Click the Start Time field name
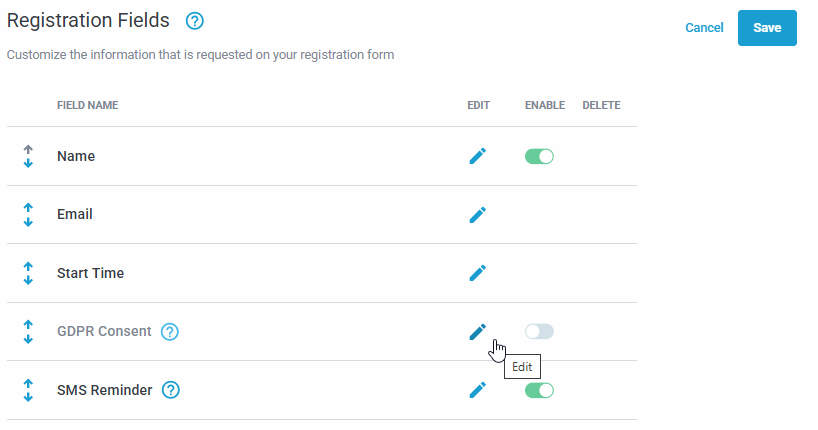Image resolution: width=818 pixels, height=430 pixels. [x=91, y=273]
